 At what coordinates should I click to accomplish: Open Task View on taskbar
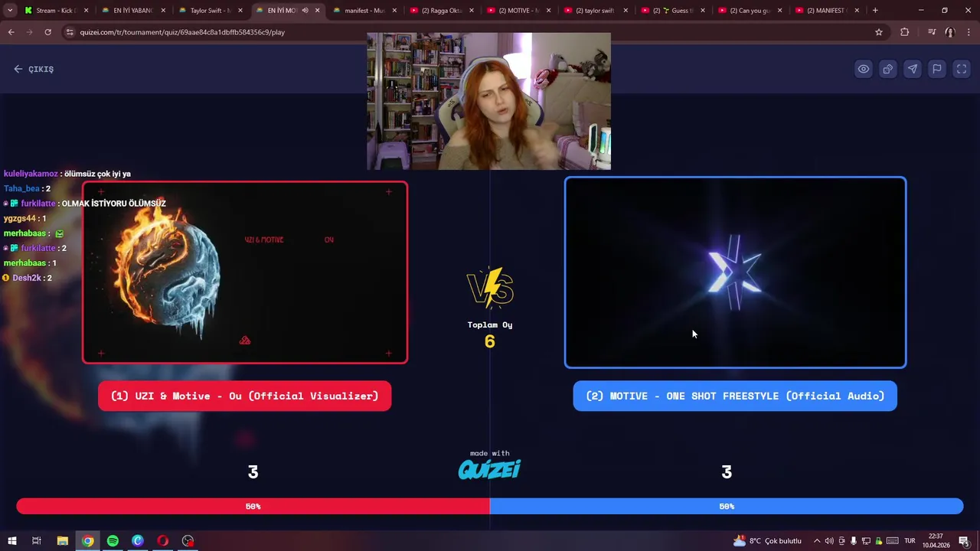click(x=37, y=541)
